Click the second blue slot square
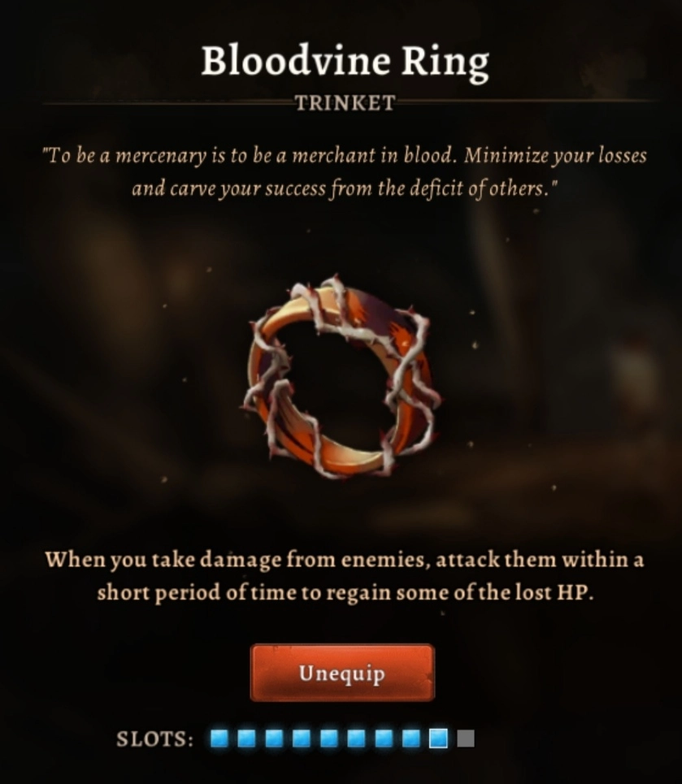The width and height of the screenshot is (682, 784). pyautogui.click(x=246, y=738)
